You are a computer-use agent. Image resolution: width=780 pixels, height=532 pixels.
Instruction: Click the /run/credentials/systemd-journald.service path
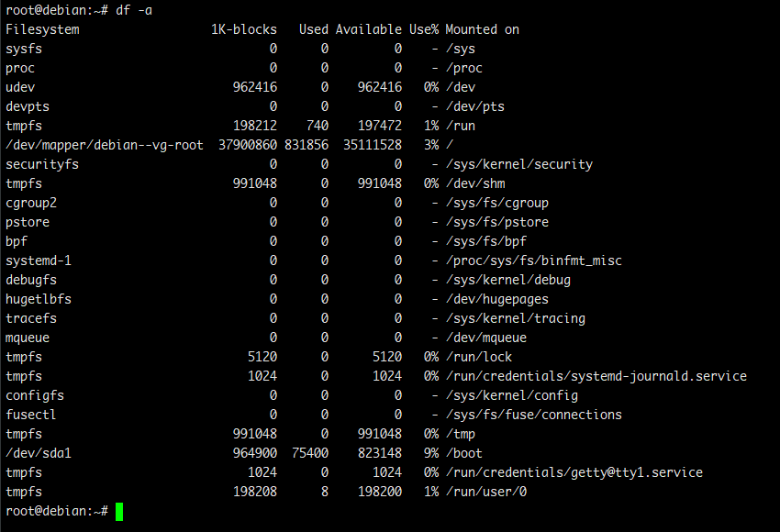[x=596, y=376]
